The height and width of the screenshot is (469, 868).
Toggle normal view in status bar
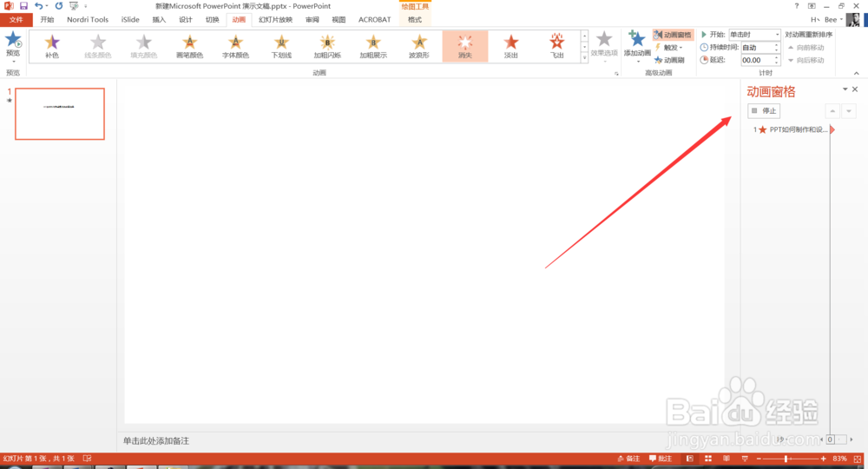point(690,459)
